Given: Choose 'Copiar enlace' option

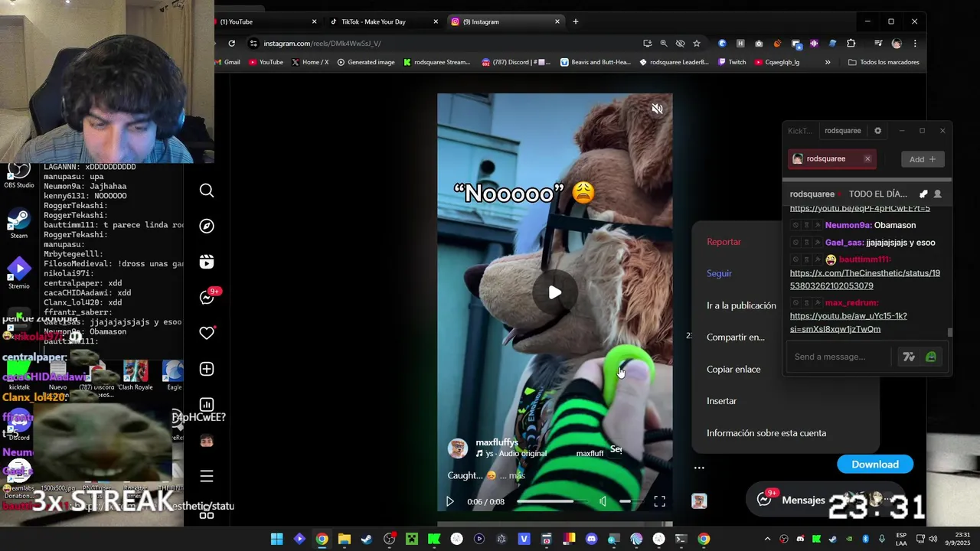Looking at the screenshot, I should pos(733,369).
